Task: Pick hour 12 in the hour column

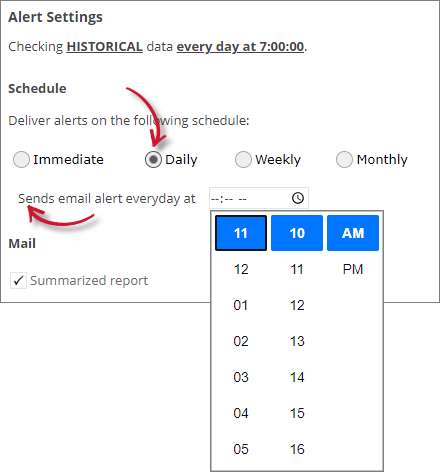Action: pos(241,269)
